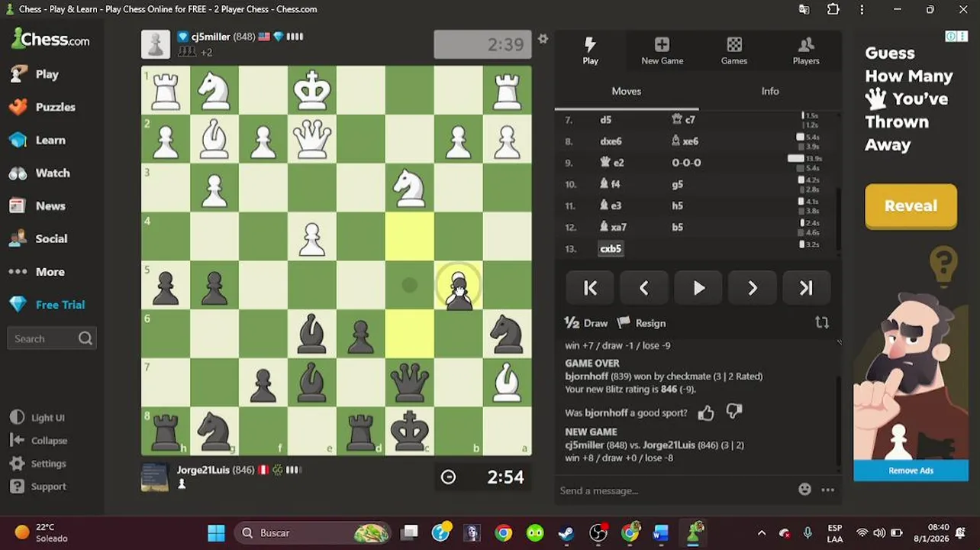Viewport: 980px width, 550px height.
Task: Jump to the first move
Action: click(x=590, y=288)
